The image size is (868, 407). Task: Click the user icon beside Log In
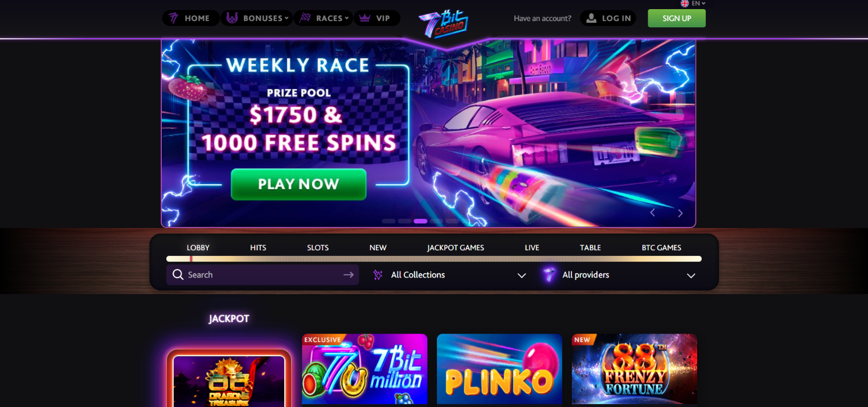click(592, 18)
